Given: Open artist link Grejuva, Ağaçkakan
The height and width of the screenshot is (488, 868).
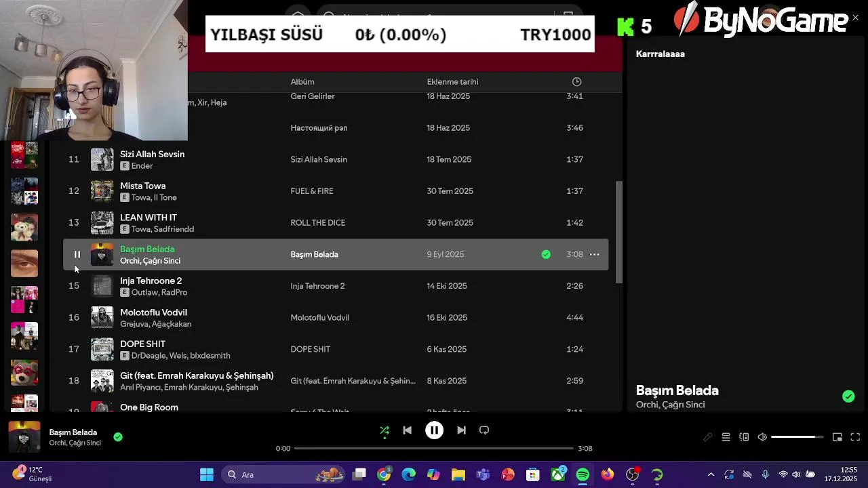Looking at the screenshot, I should (x=155, y=324).
